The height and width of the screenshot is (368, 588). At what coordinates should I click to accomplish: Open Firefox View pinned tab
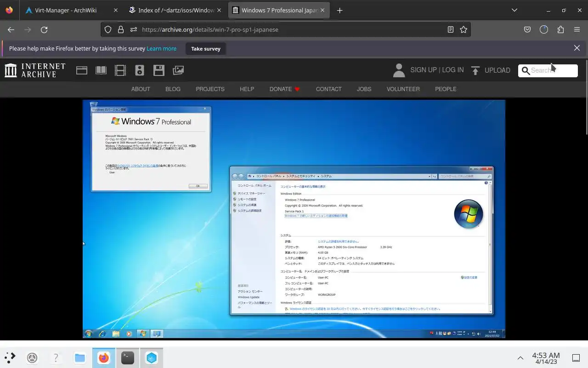coord(9,10)
